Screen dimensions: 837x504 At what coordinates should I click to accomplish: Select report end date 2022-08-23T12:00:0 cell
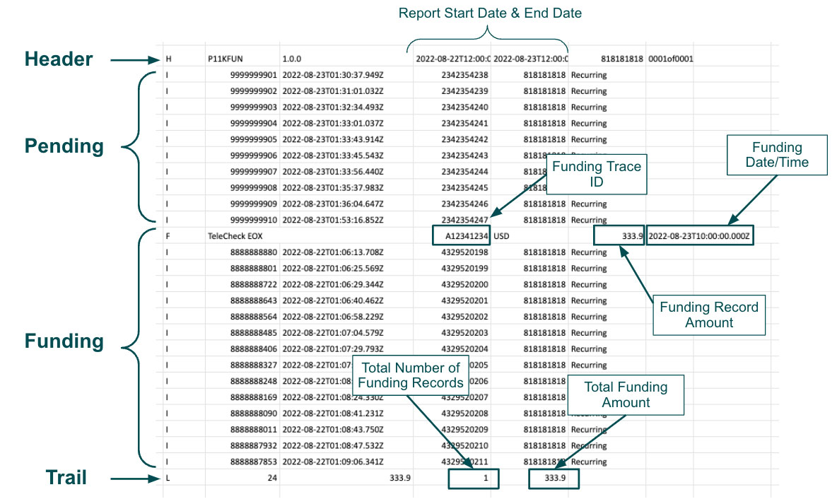click(x=530, y=59)
